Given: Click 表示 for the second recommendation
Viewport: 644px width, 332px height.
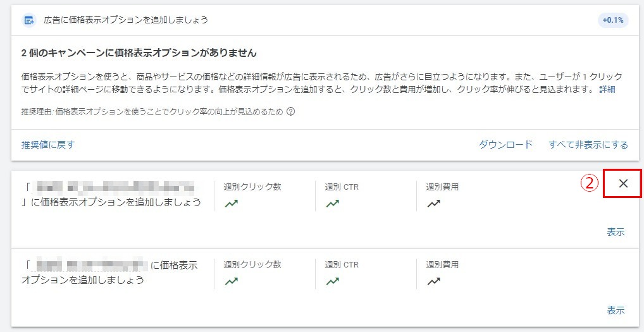Looking at the screenshot, I should pyautogui.click(x=616, y=310).
